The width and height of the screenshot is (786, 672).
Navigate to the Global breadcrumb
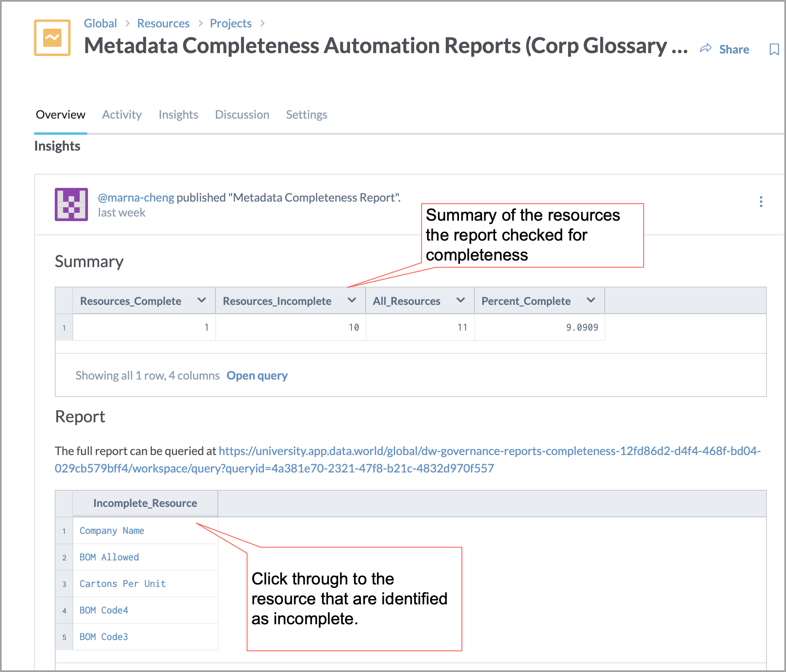coord(100,23)
